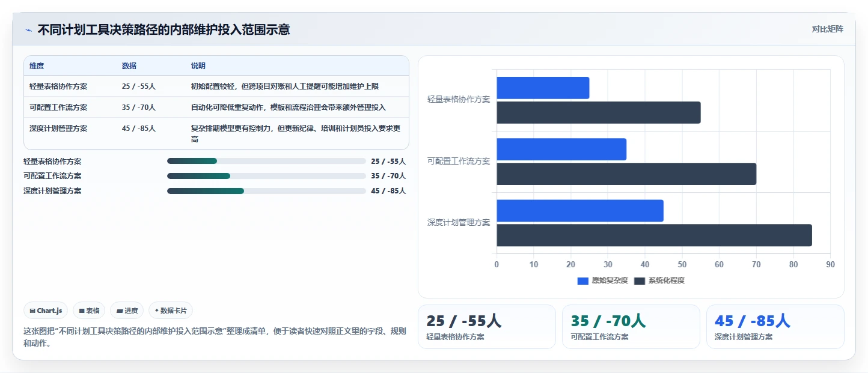
Task: Click the 数据 column header
Action: tap(129, 66)
